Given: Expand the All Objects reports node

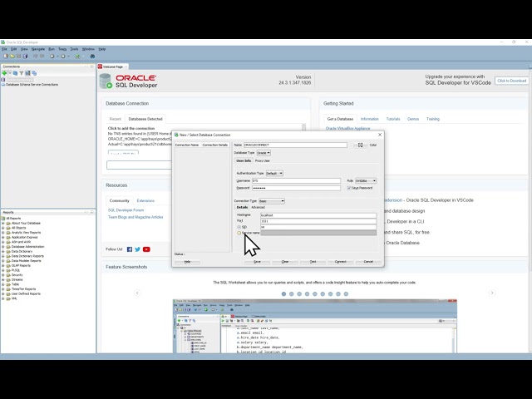Looking at the screenshot, I should pyautogui.click(x=3, y=228).
